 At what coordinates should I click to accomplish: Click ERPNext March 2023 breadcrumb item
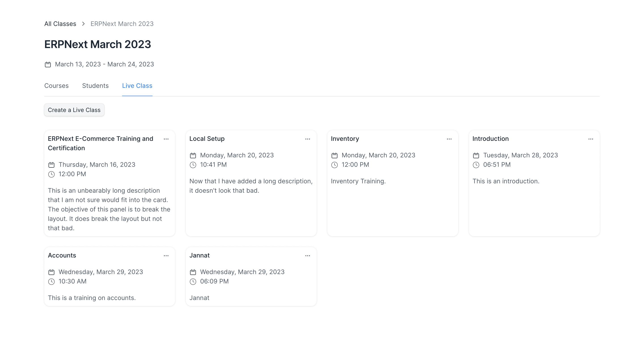pos(122,24)
